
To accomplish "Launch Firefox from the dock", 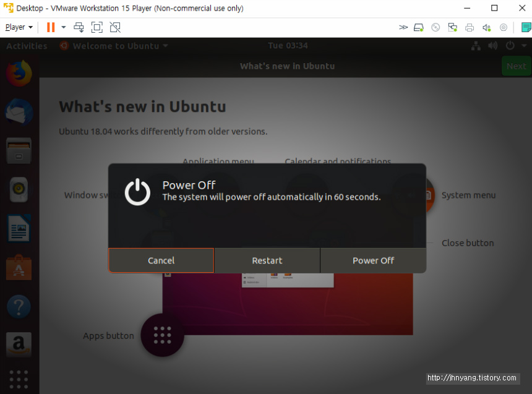I will click(x=19, y=74).
